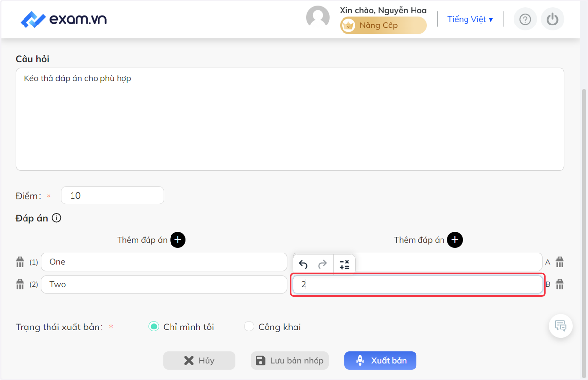Click the Xin chào, Nguyễn Hoa greeting
This screenshot has height=380, width=588.
[x=383, y=10]
